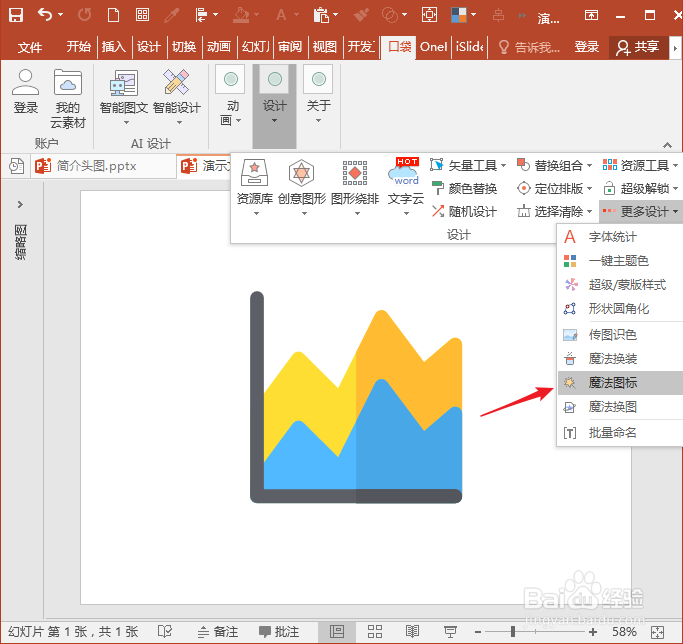Click the 共享 share button
The width and height of the screenshot is (683, 644).
[x=639, y=47]
